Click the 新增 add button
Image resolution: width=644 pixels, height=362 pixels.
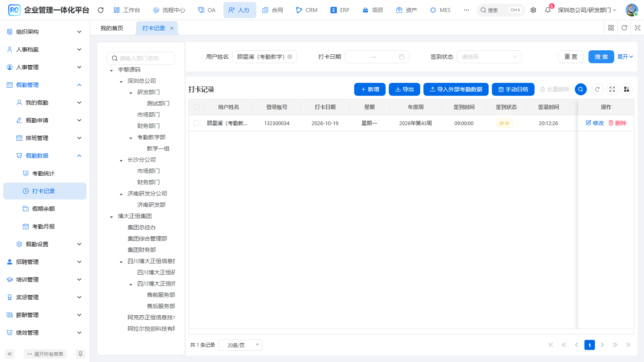coord(370,89)
